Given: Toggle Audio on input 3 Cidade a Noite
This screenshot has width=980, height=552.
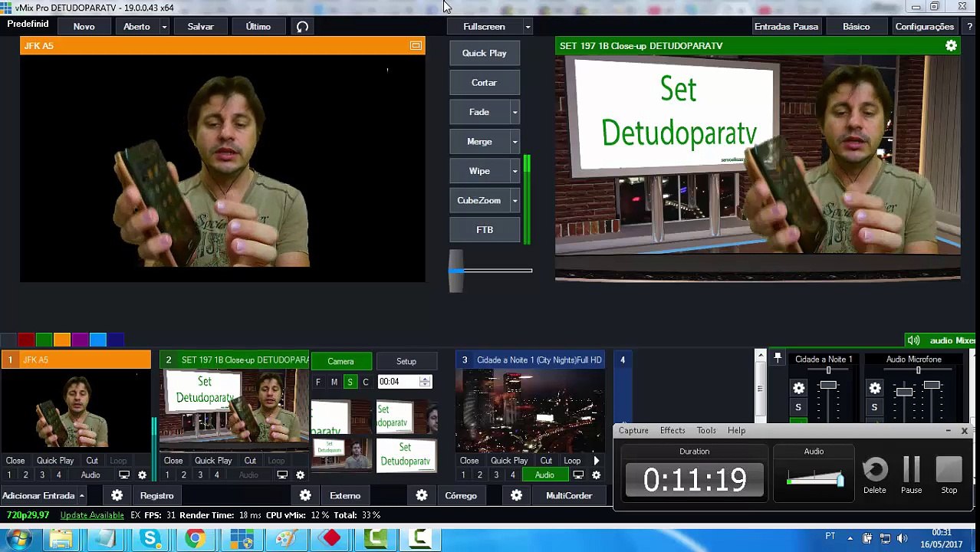Looking at the screenshot, I should click(544, 475).
